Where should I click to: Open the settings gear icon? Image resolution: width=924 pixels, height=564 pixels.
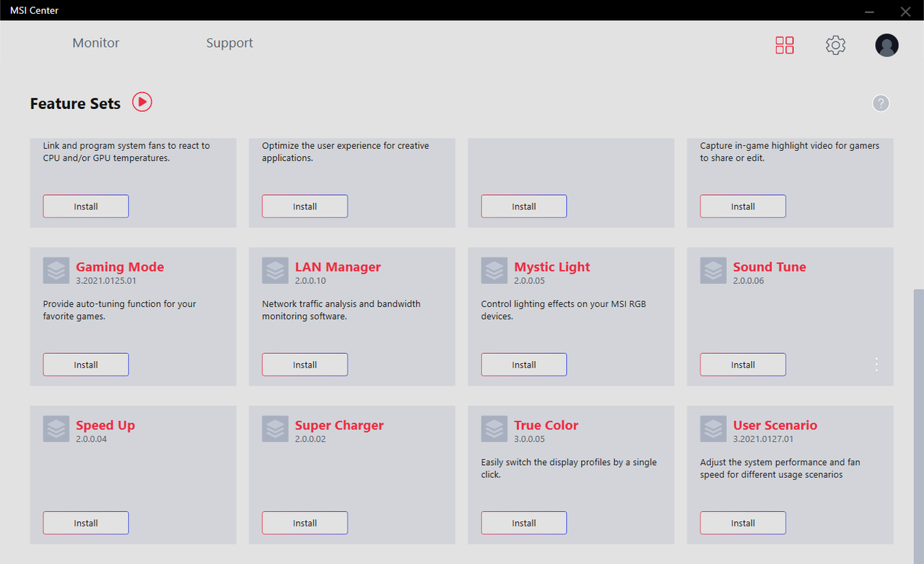pyautogui.click(x=835, y=45)
